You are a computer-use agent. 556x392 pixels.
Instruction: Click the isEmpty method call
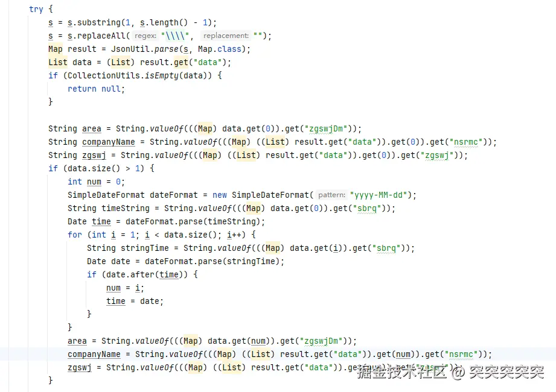point(161,76)
